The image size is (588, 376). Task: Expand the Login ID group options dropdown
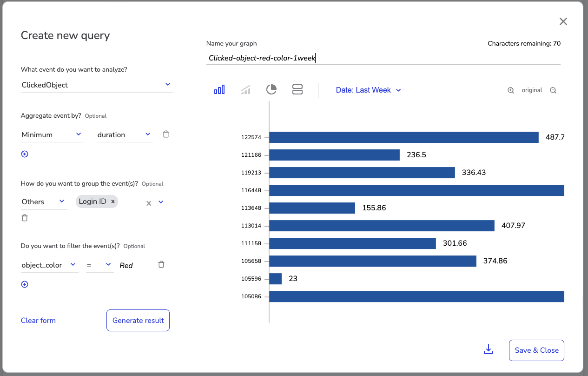pyautogui.click(x=161, y=202)
